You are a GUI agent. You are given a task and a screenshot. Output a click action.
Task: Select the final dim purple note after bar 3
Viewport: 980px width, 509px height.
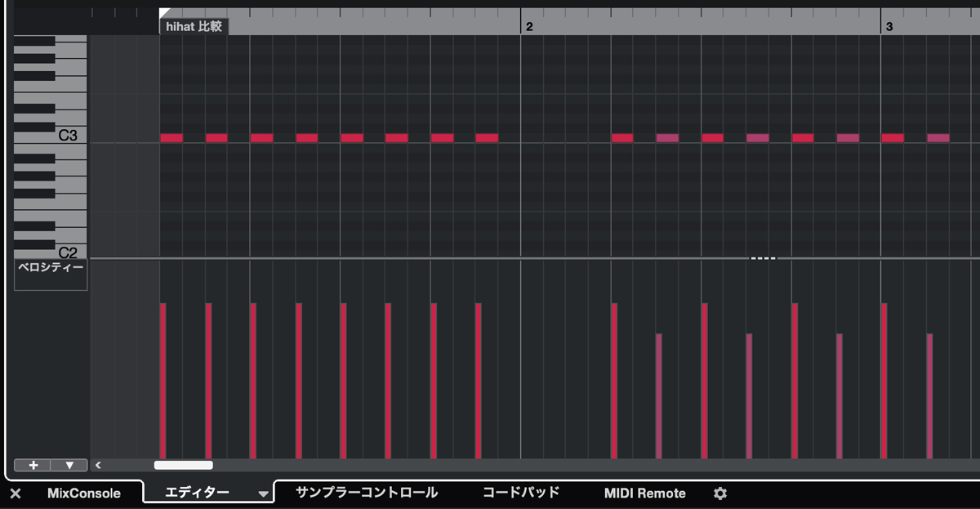coord(938,138)
